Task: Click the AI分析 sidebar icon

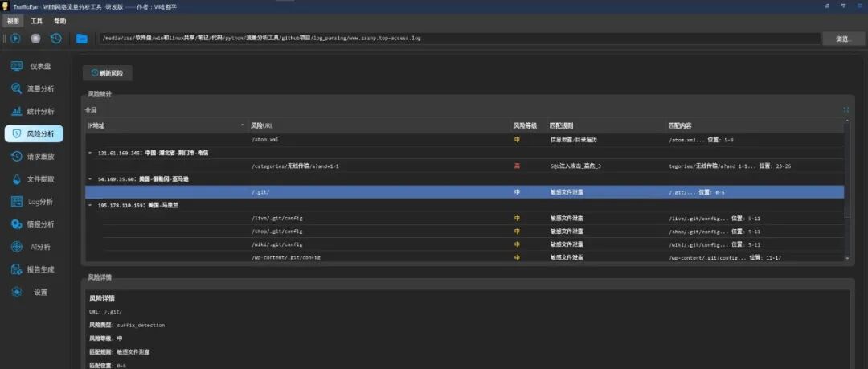Action: (17, 247)
